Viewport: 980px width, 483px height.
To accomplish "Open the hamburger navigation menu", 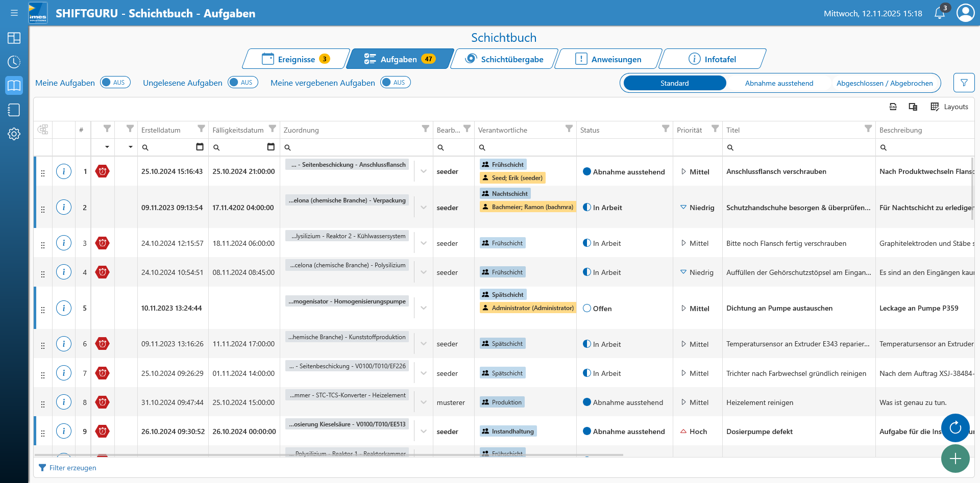I will [x=14, y=13].
